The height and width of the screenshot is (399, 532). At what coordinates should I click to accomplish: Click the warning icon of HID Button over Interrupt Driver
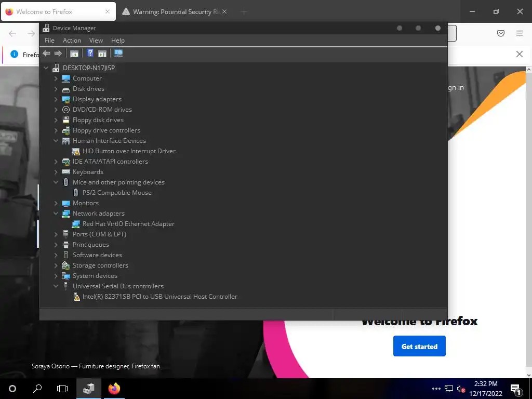(x=76, y=151)
